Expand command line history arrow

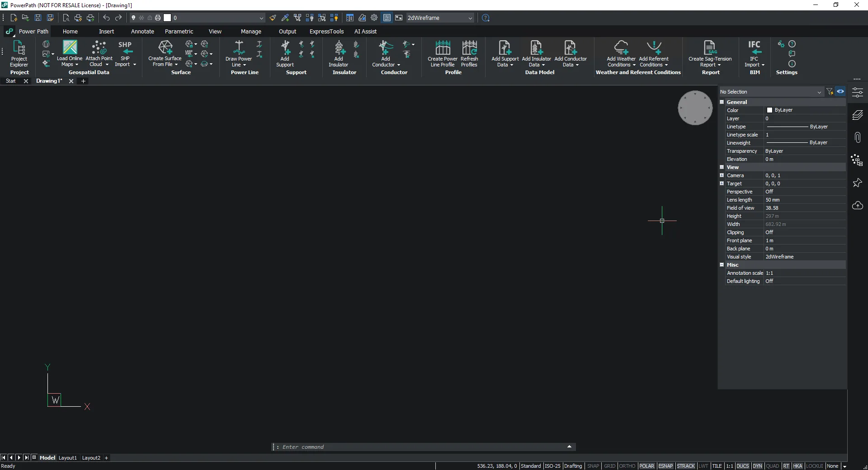coord(569,447)
